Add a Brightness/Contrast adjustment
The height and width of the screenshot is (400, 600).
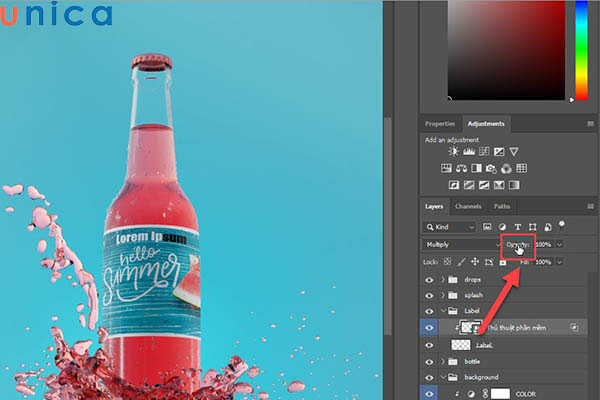pos(454,151)
